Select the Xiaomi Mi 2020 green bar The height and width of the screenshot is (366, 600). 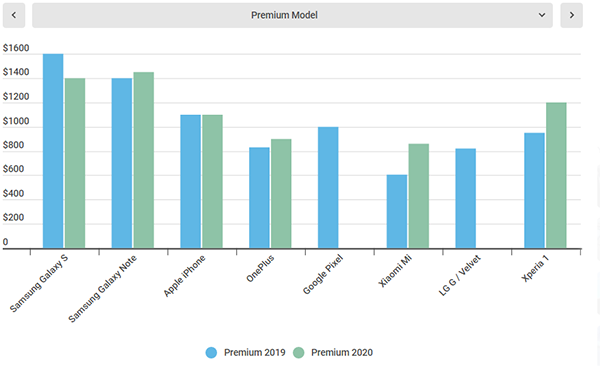[419, 196]
